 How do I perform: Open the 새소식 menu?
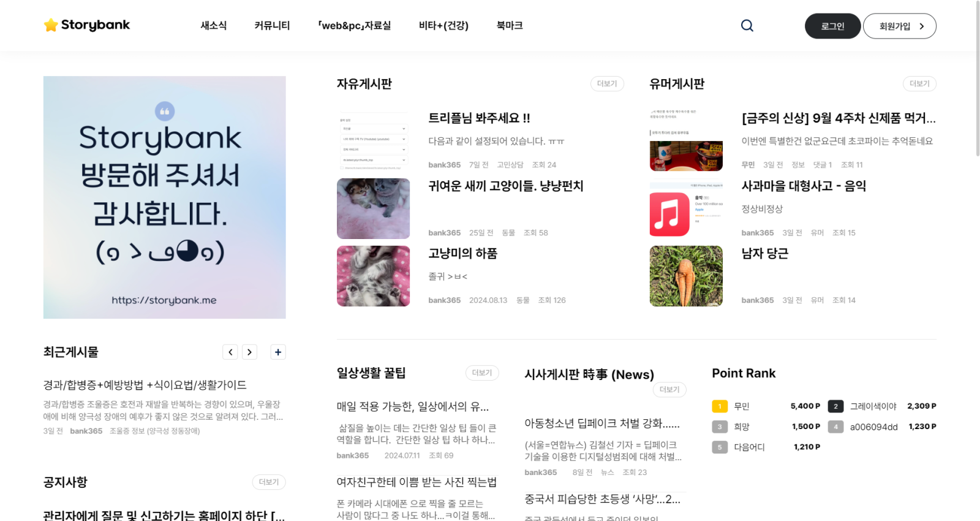[214, 26]
